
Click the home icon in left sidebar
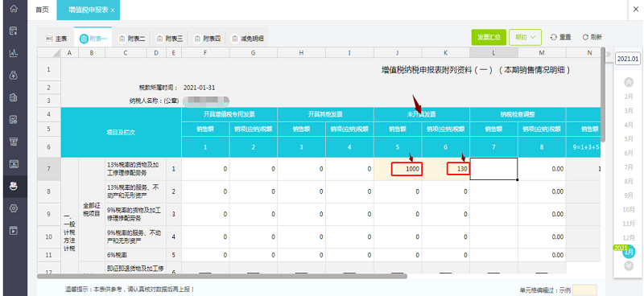(x=14, y=8)
